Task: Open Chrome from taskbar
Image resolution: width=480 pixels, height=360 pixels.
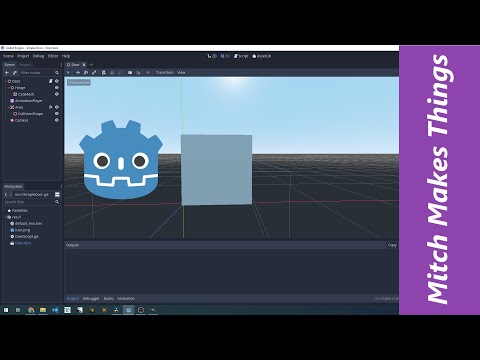Action: click(31, 310)
